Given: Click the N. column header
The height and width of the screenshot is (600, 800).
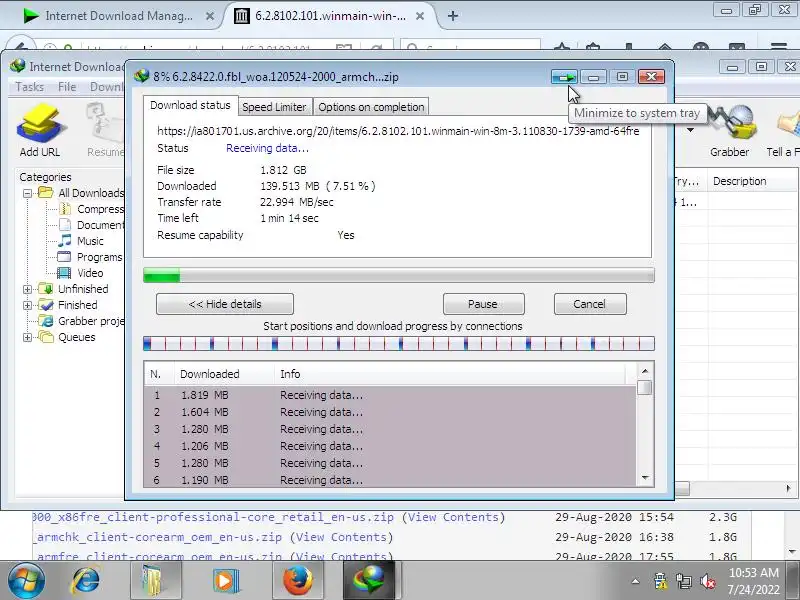Looking at the screenshot, I should [159, 374].
